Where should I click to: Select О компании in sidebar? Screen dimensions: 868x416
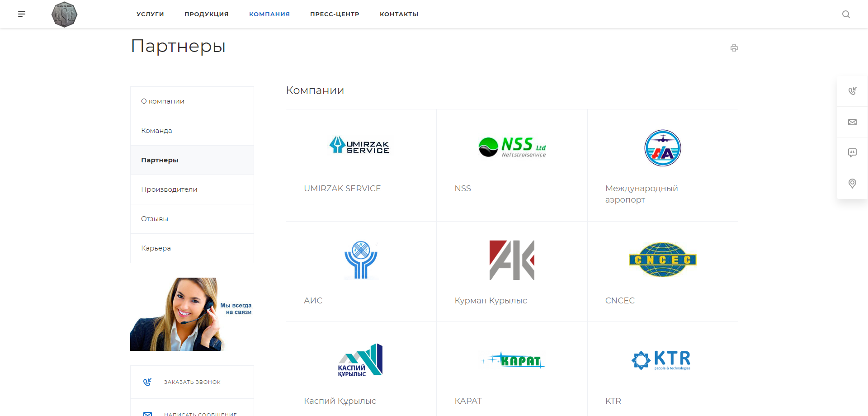coord(192,101)
